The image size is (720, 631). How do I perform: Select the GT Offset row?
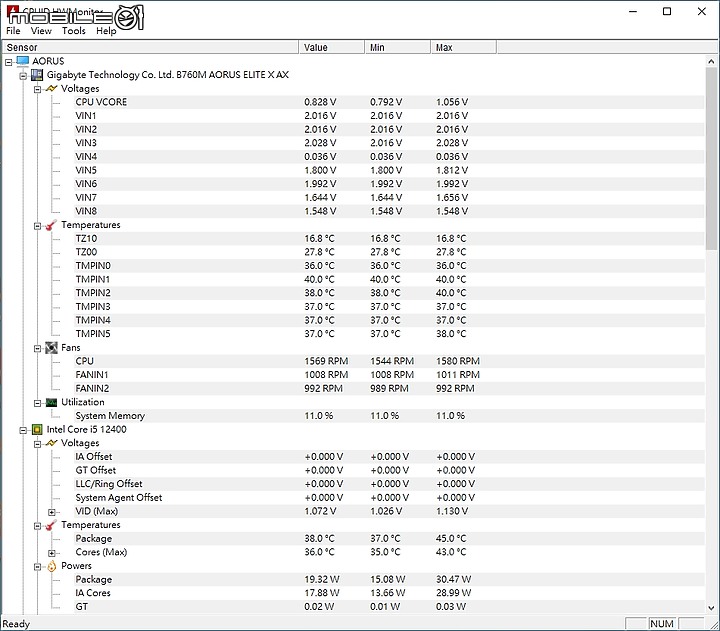[x=388, y=470]
